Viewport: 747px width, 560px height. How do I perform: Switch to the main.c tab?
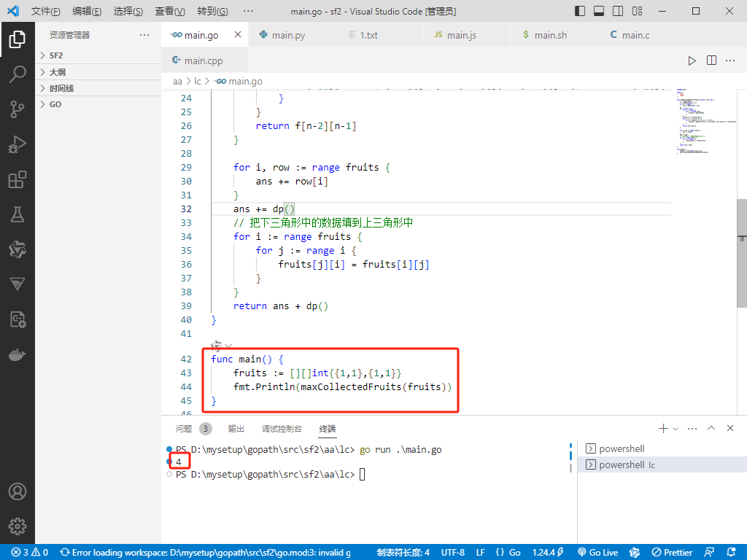coord(642,35)
